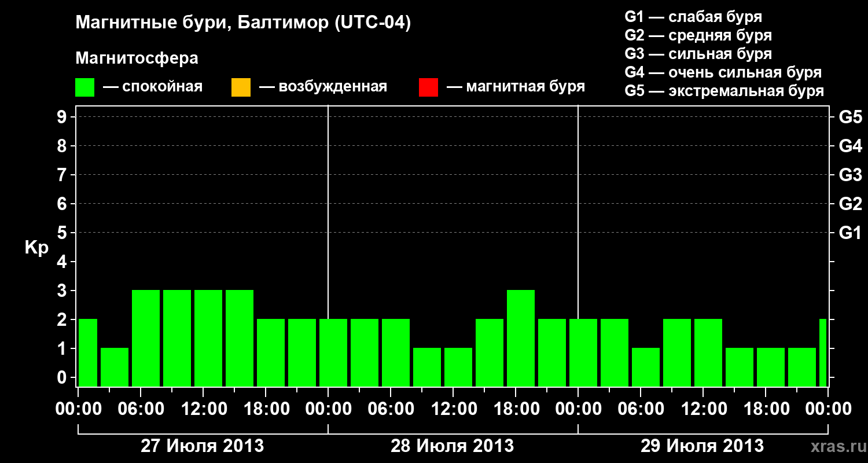868x463 pixels.
Task: Click the green 'спокойная' legend swatch
Action: point(85,87)
